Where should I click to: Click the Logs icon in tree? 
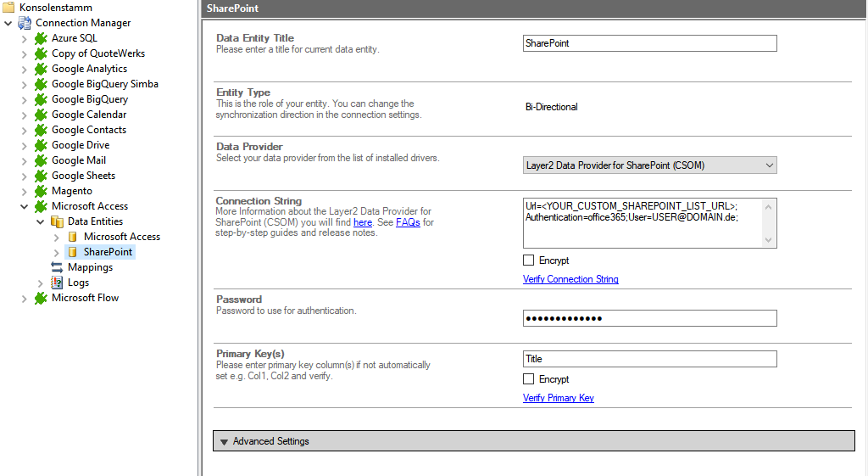tap(57, 283)
